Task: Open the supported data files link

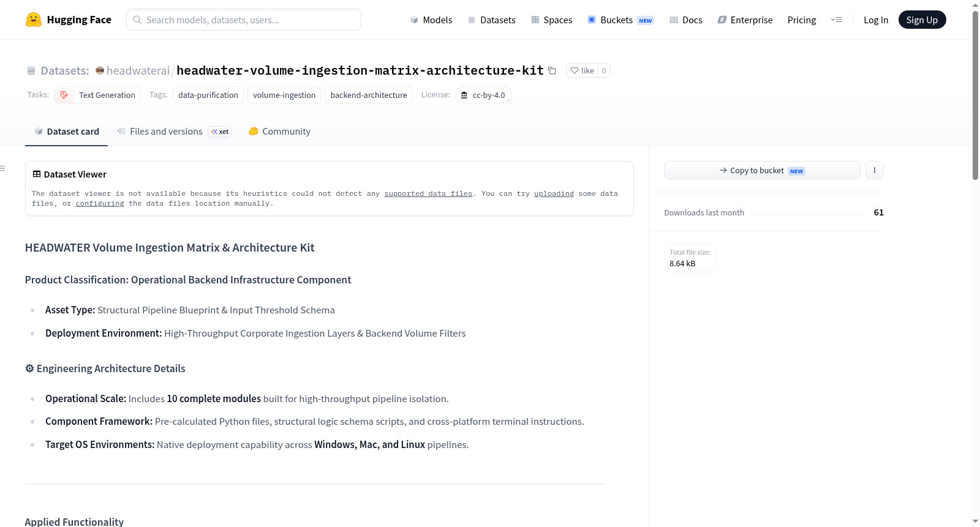Action: click(428, 193)
